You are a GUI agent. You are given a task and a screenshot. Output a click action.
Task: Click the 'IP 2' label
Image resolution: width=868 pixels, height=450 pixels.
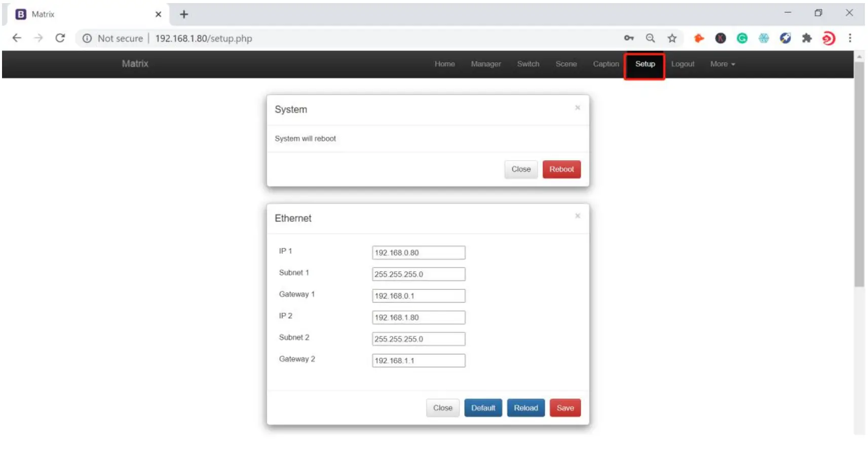tap(286, 316)
